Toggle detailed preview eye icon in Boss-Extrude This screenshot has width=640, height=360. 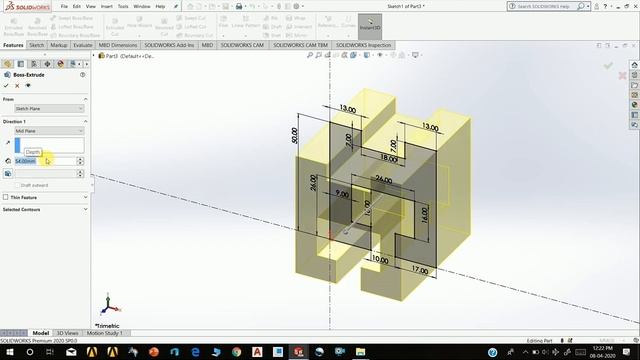coord(28,86)
